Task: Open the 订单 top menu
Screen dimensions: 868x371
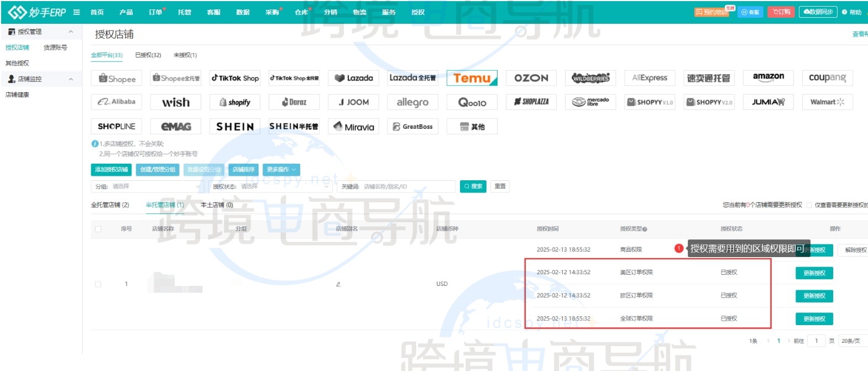Action: tap(155, 12)
